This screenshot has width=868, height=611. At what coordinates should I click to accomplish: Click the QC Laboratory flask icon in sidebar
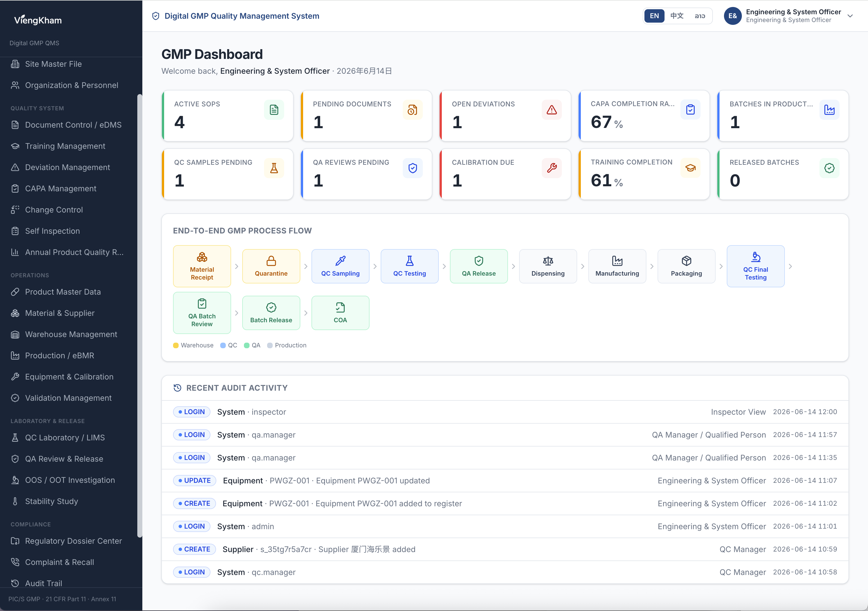(15, 437)
